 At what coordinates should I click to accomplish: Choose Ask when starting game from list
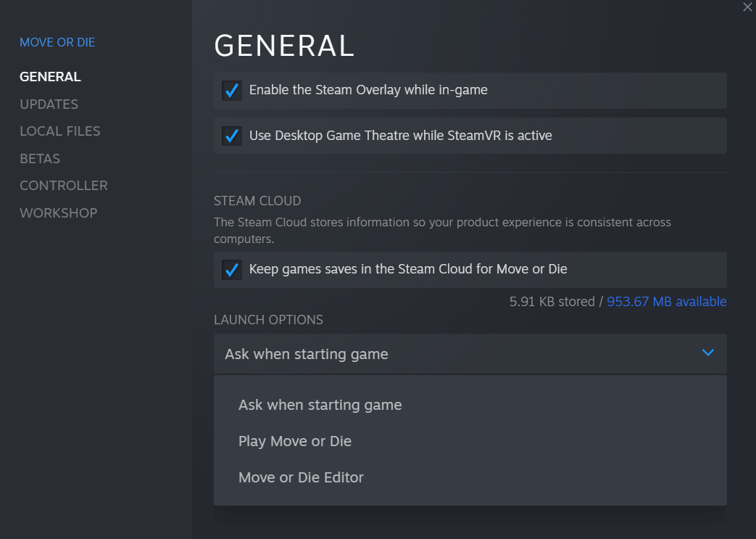pyautogui.click(x=320, y=405)
